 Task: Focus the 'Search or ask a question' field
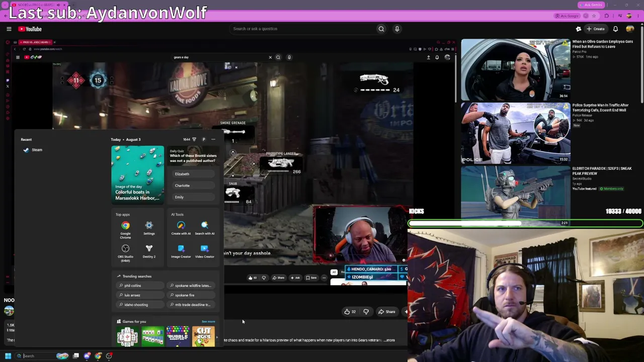pyautogui.click(x=303, y=29)
